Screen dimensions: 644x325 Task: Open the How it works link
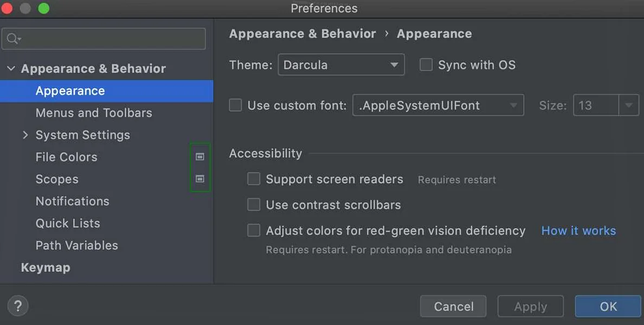pyautogui.click(x=578, y=231)
